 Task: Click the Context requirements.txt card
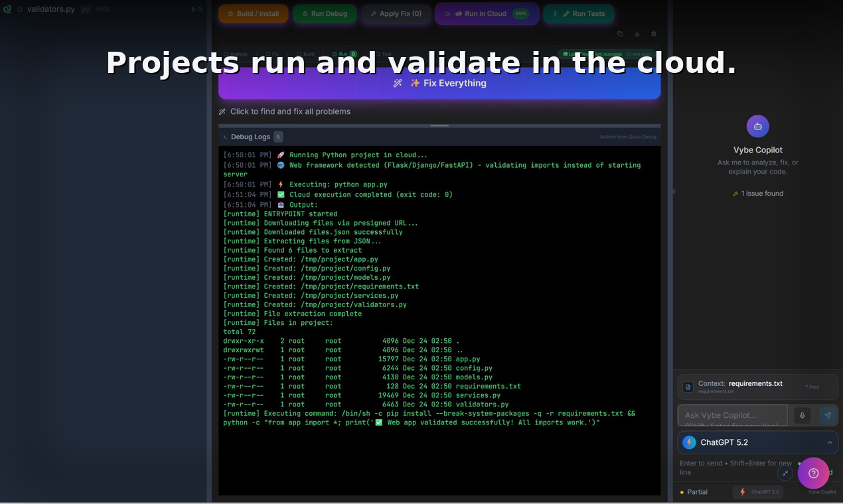coord(758,387)
